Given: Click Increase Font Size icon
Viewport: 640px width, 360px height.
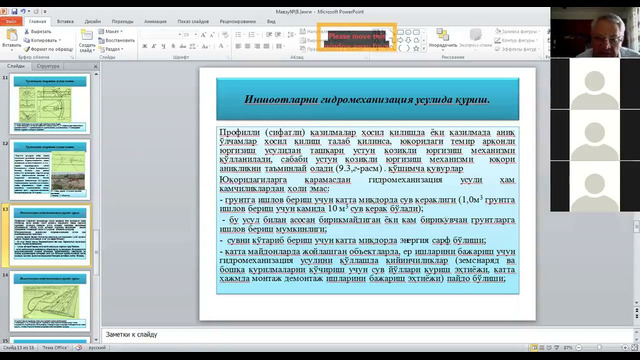Looking at the screenshot, I should pyautogui.click(x=204, y=35).
